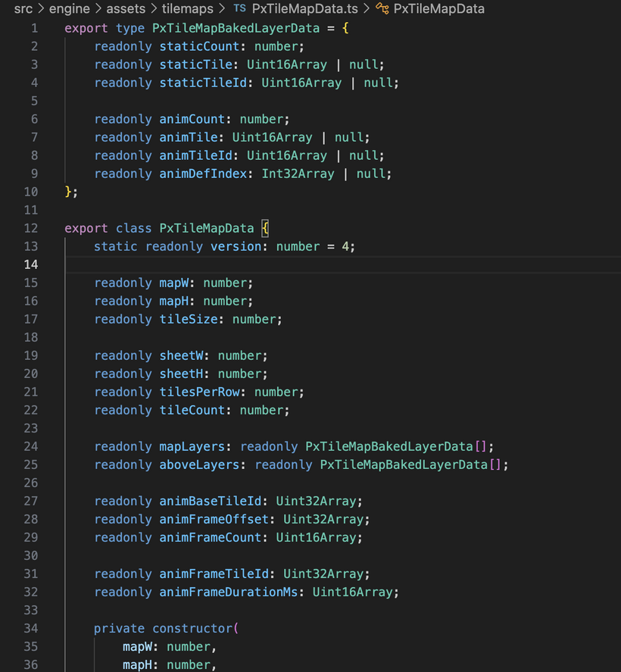Open the src breadcrumb folder

tap(23, 9)
